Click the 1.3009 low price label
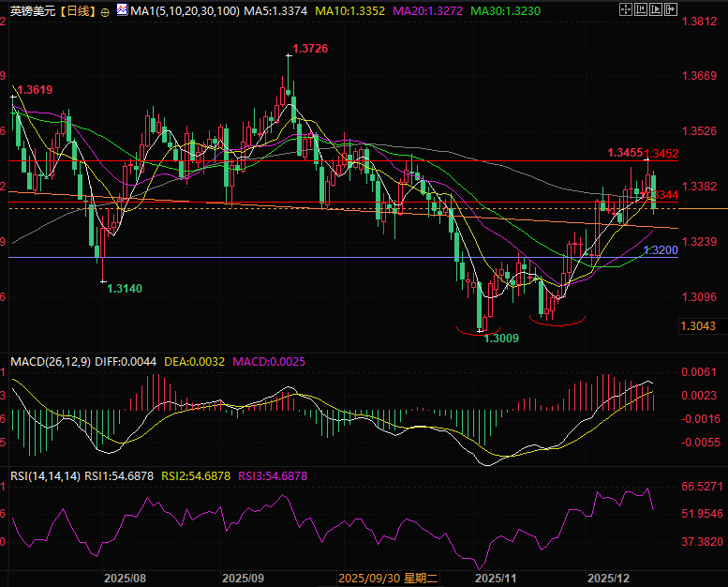 (x=500, y=338)
